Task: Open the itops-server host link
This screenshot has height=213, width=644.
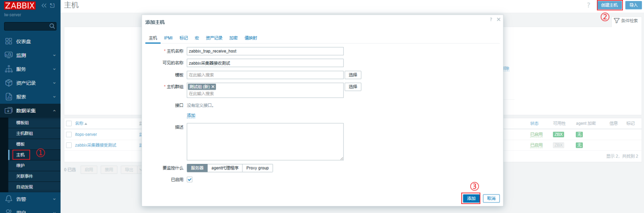Action: [x=86, y=134]
